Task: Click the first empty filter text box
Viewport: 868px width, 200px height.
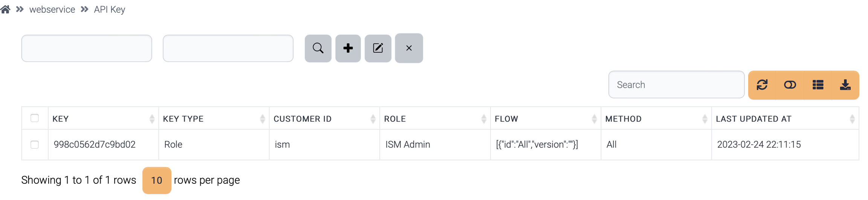Action: click(87, 48)
